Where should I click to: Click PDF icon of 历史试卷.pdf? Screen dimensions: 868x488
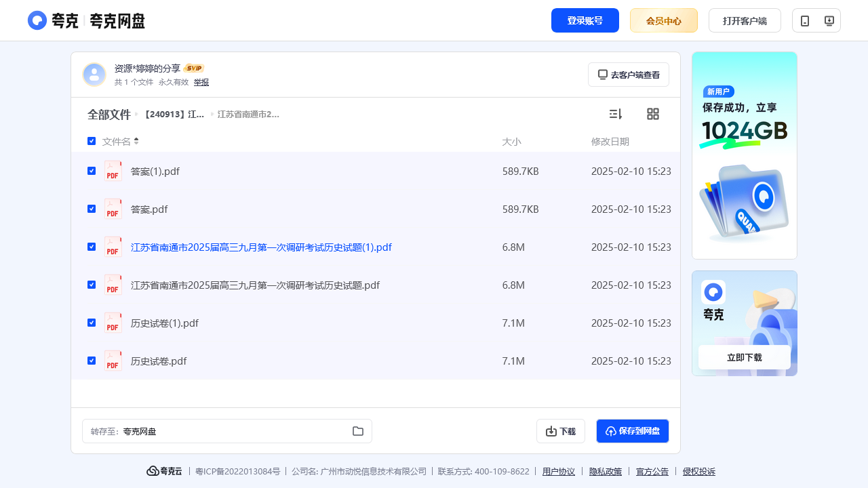(x=113, y=361)
